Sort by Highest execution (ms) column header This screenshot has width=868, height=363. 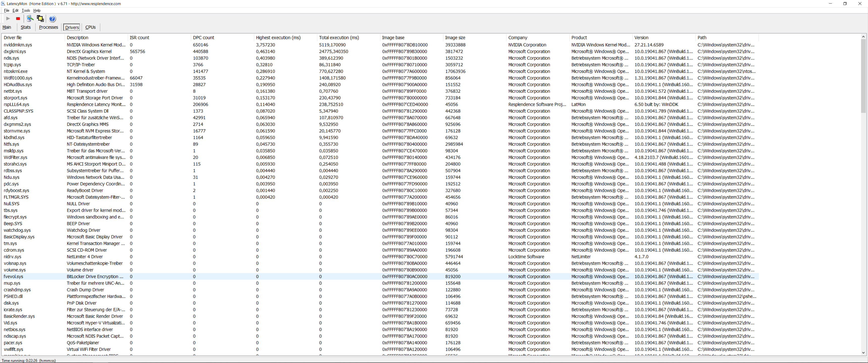point(278,37)
